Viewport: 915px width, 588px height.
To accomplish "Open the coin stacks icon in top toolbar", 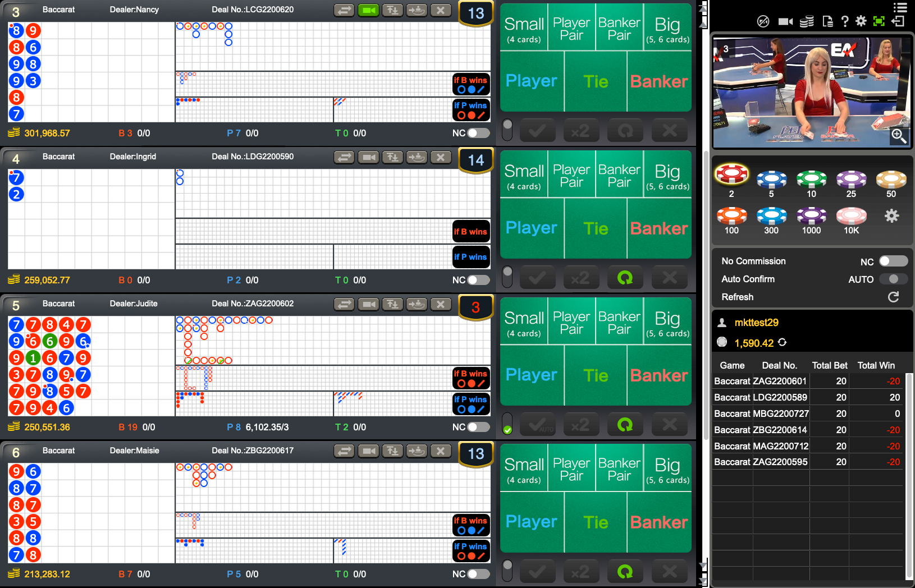I will 807,21.
